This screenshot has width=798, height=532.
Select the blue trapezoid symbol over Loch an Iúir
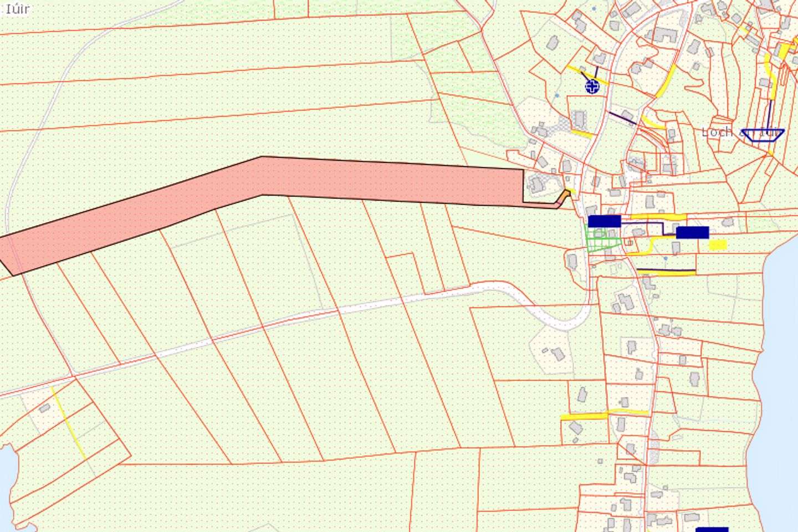tap(763, 135)
